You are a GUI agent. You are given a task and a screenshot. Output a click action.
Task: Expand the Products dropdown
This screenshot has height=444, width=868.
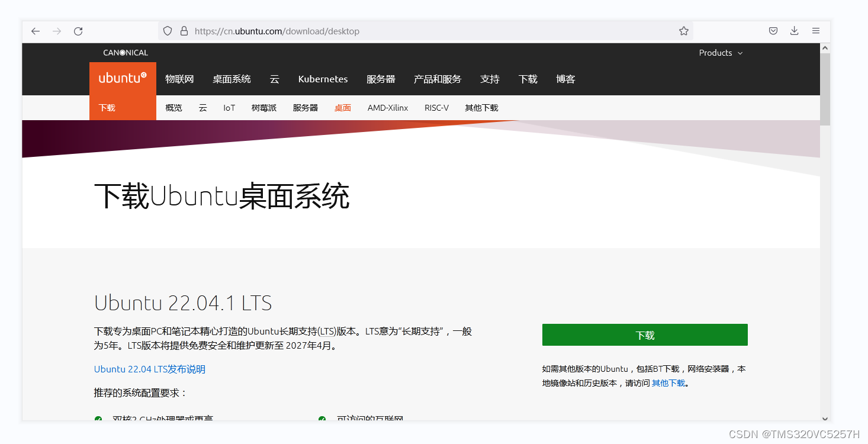click(720, 53)
